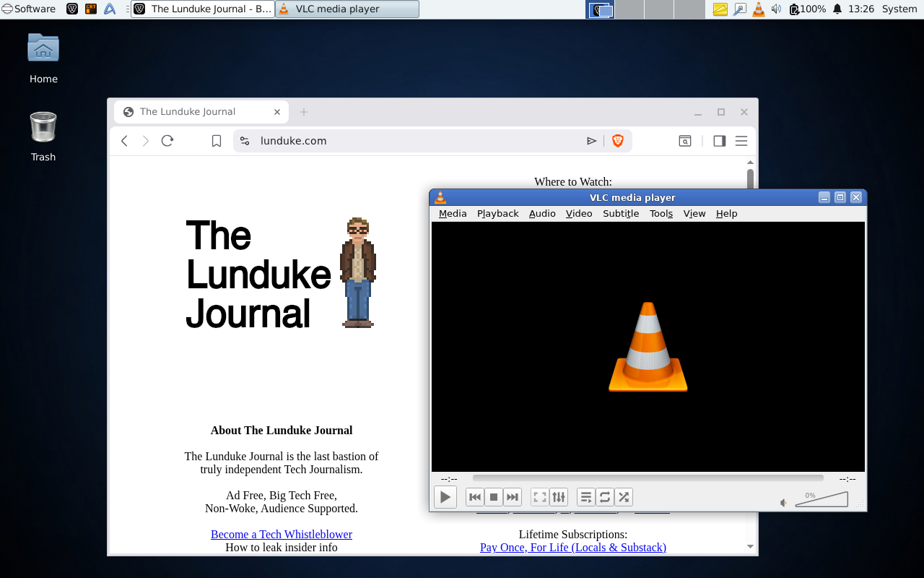Launch the CRT terminal panel icon
Viewport: 924px width, 578px height.
[91, 9]
